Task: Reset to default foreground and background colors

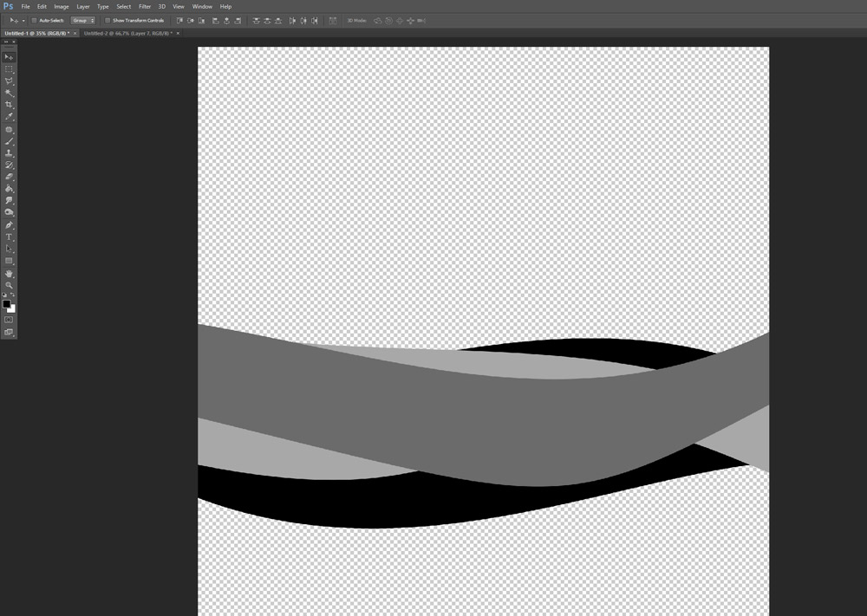Action: [4, 295]
